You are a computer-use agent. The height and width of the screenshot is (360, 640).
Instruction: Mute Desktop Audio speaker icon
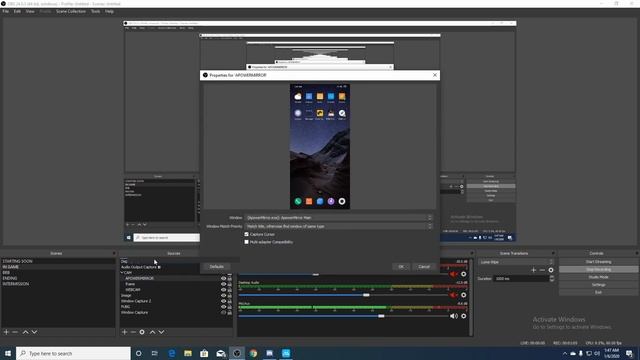coord(453,295)
